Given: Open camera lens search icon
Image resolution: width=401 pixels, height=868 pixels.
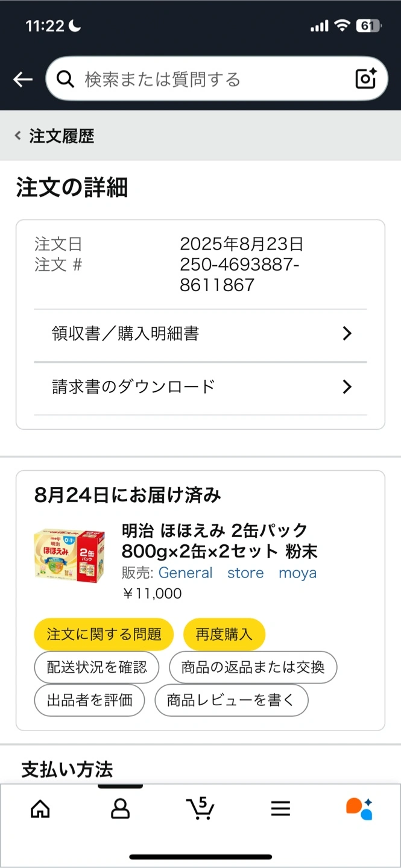Looking at the screenshot, I should 365,79.
